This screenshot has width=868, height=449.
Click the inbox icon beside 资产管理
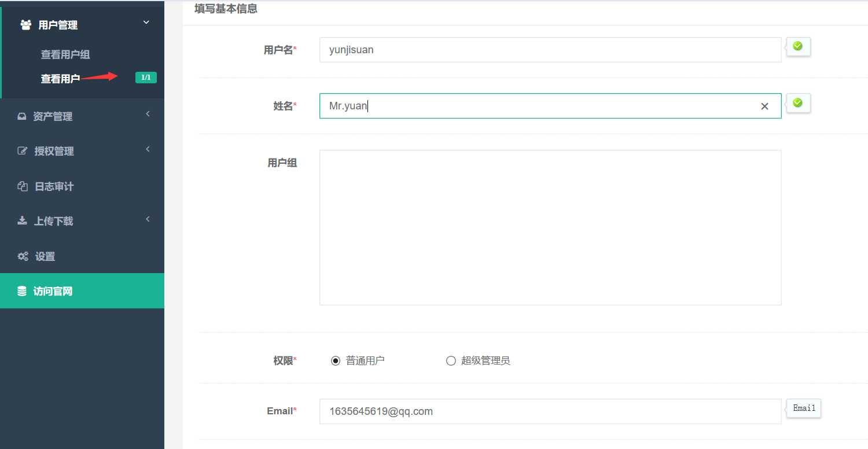[x=22, y=116]
